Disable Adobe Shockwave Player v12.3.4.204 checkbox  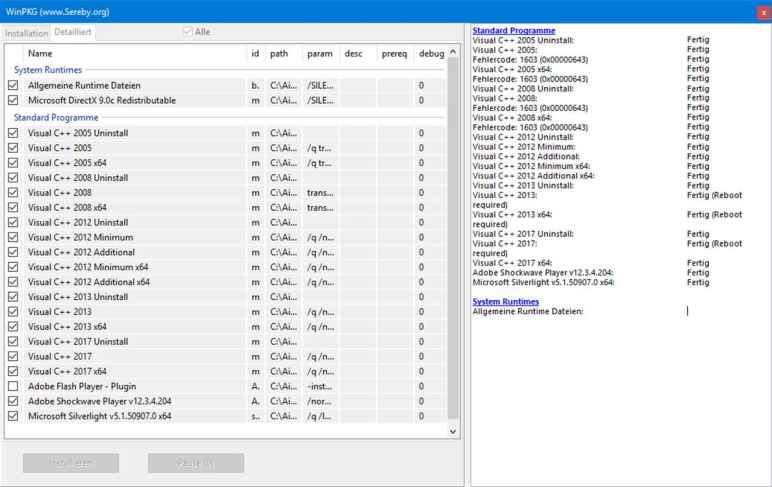[x=13, y=401]
